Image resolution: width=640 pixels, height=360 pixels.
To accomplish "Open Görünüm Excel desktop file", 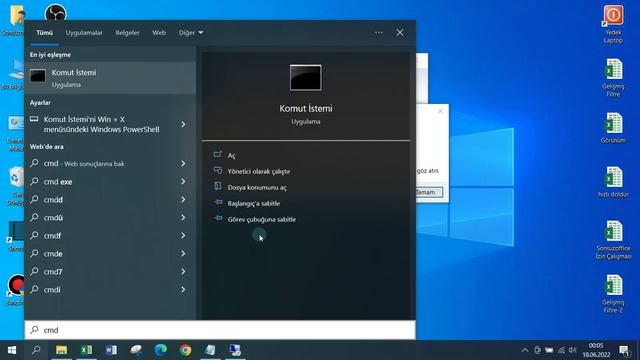I will pos(613,128).
